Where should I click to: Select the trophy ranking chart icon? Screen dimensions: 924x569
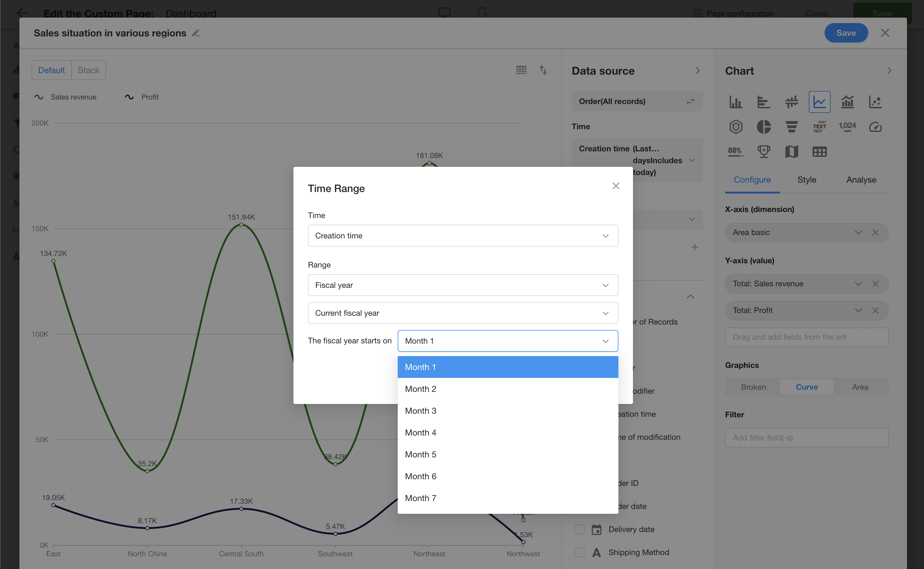[763, 152]
